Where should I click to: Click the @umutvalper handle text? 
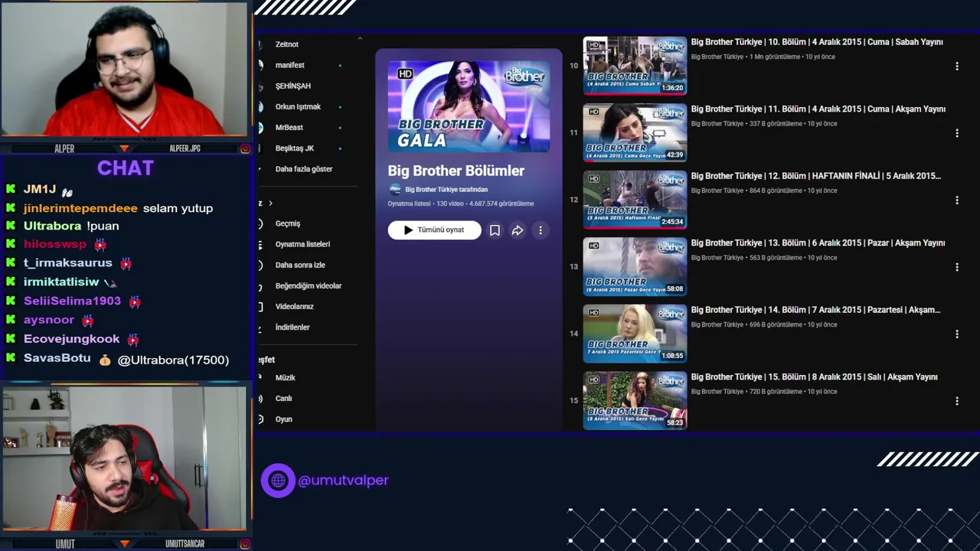(x=343, y=481)
